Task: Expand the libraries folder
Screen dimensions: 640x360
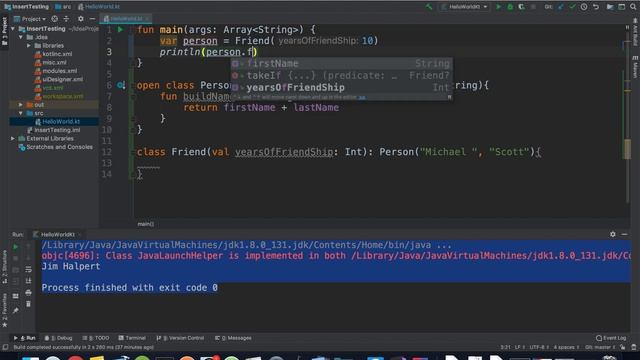Action: (x=29, y=46)
